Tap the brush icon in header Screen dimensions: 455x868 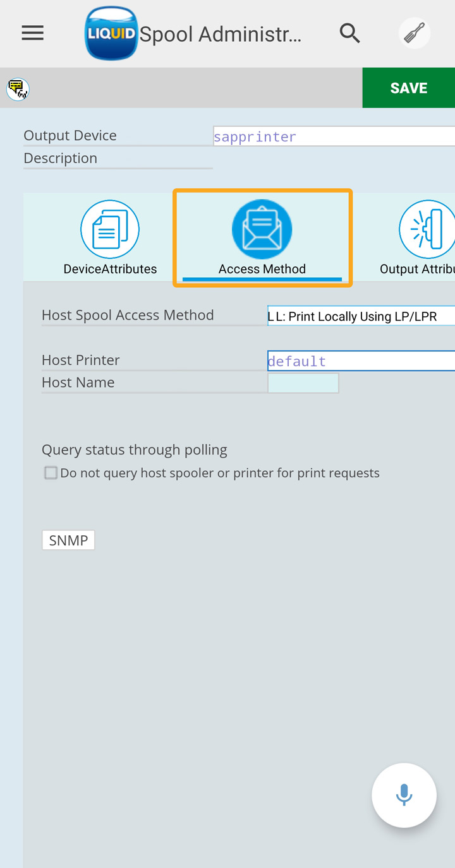point(415,33)
